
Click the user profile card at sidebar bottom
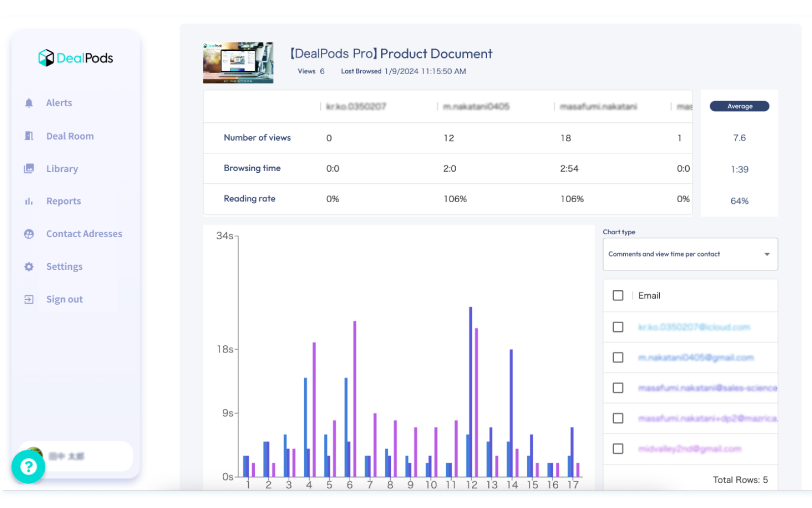(x=76, y=456)
